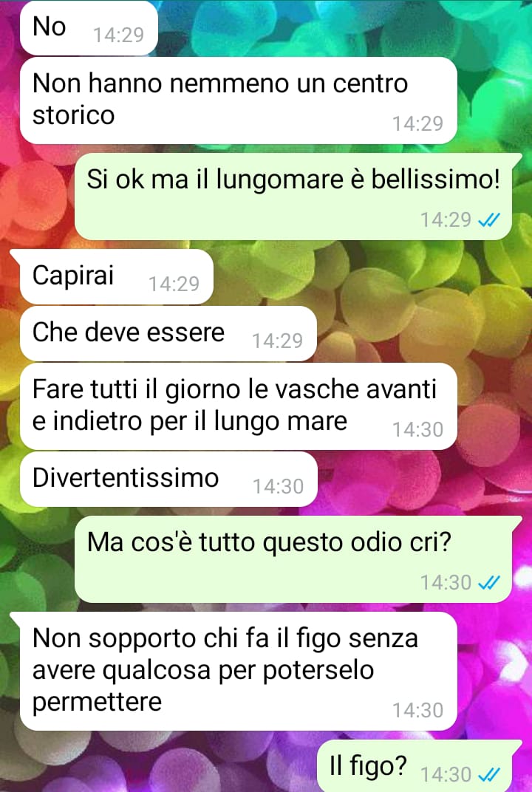Tap blue checkmarks on 'Si ok ma il lungomare' message
This screenshot has height=792, width=532.
[x=488, y=219]
